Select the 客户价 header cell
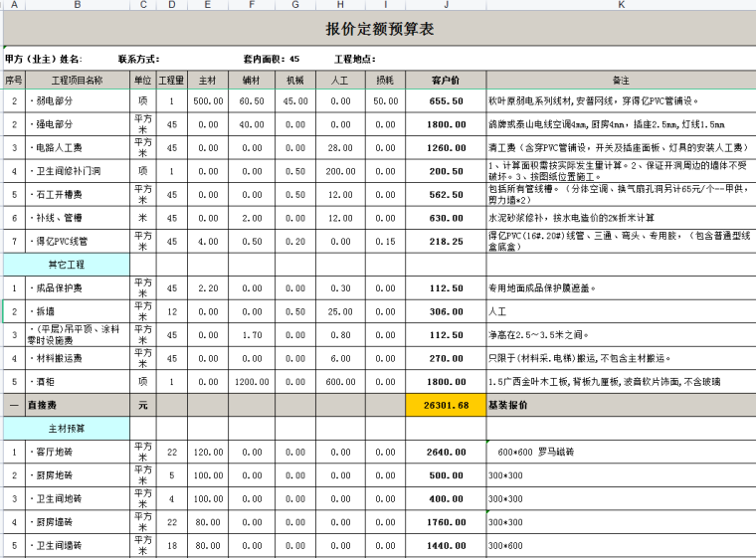This screenshot has width=756, height=558. (x=446, y=80)
